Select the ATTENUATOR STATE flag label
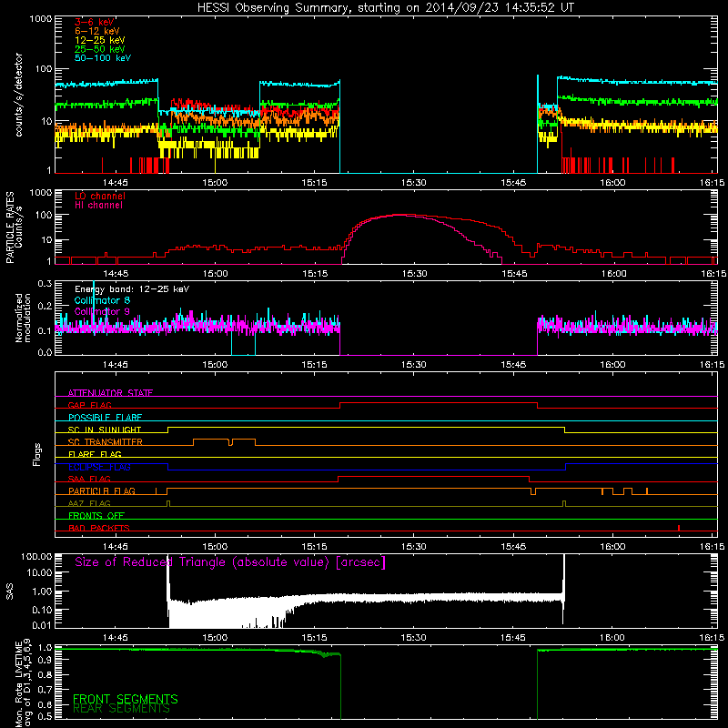728x728 pixels. [x=110, y=393]
